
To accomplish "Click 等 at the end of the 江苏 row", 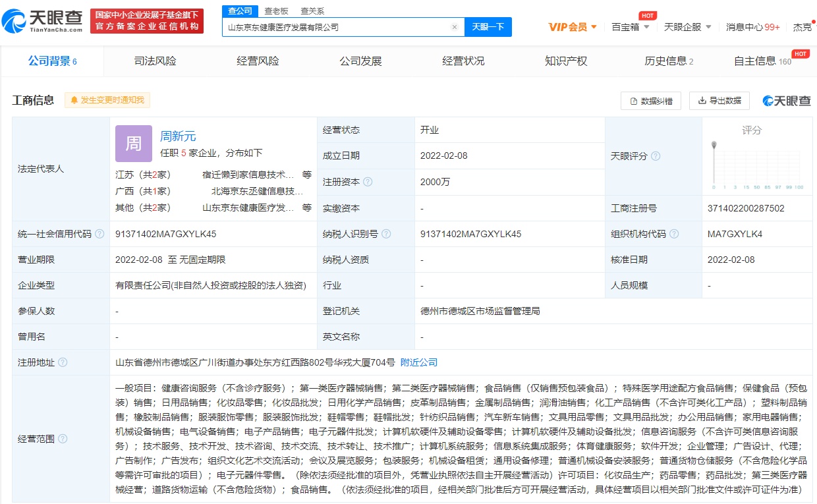I will click(x=307, y=175).
